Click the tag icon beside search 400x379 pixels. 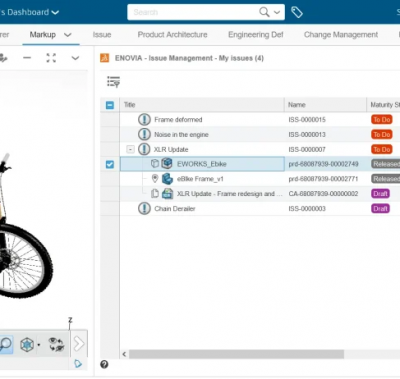(297, 12)
